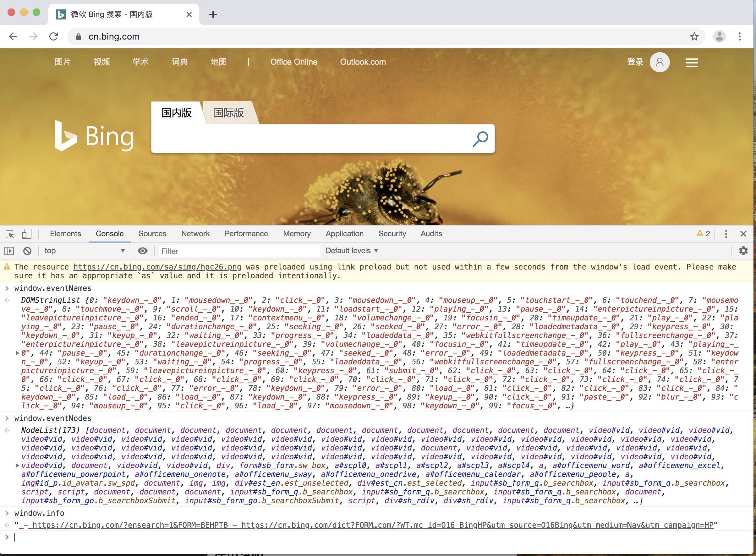Open the top JavaScript context dropdown
The image size is (756, 556).
(x=84, y=251)
